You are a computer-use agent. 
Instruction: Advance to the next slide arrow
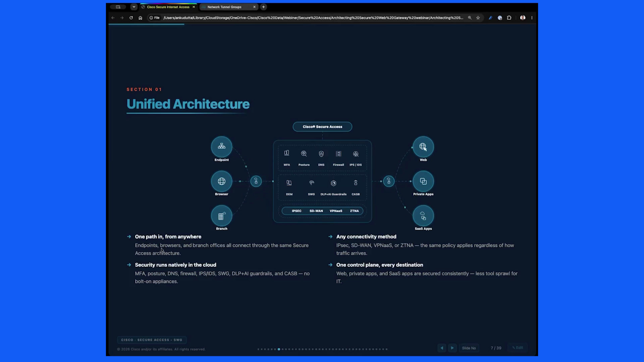[452, 348]
